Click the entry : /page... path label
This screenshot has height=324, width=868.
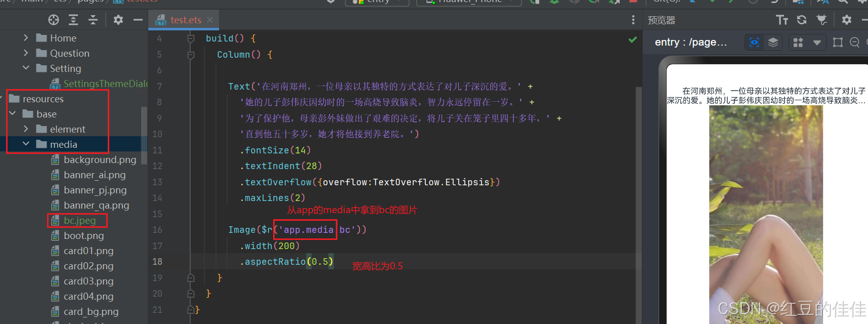(691, 43)
